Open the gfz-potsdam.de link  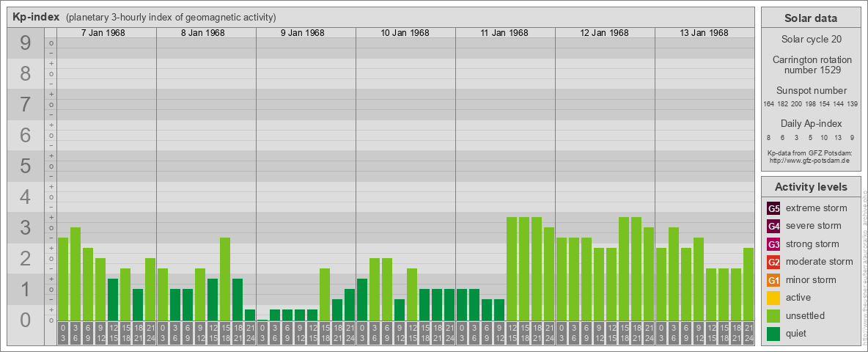(x=809, y=160)
